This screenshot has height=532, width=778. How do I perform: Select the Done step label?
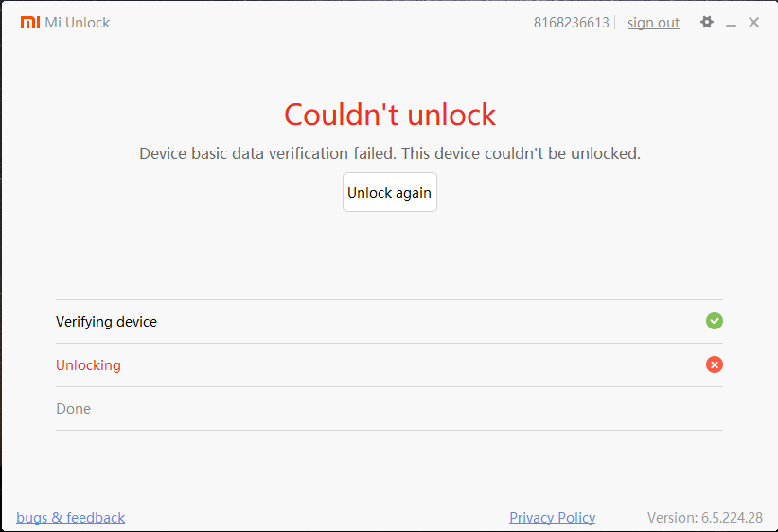(74, 409)
